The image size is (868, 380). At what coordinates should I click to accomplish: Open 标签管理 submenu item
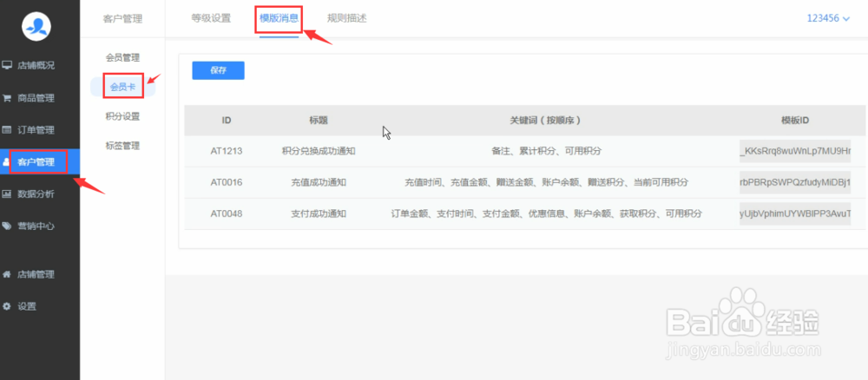point(123,146)
